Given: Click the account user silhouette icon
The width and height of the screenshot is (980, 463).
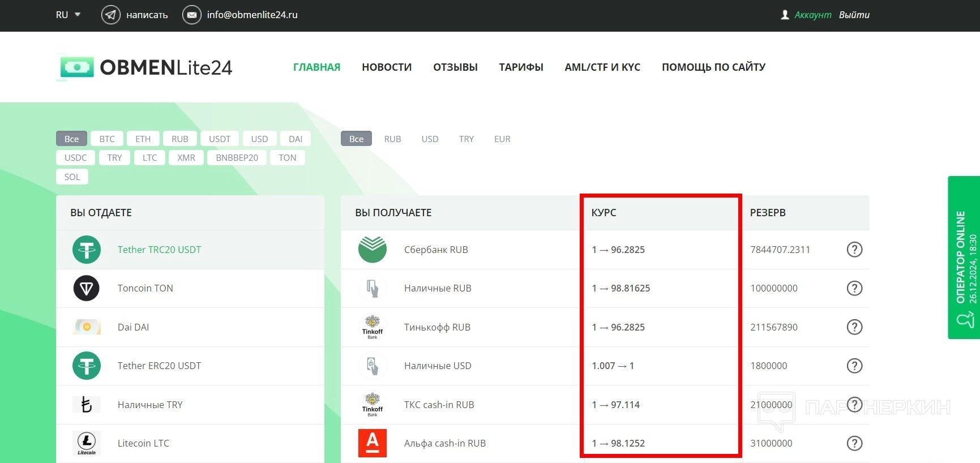Looking at the screenshot, I should coord(785,15).
